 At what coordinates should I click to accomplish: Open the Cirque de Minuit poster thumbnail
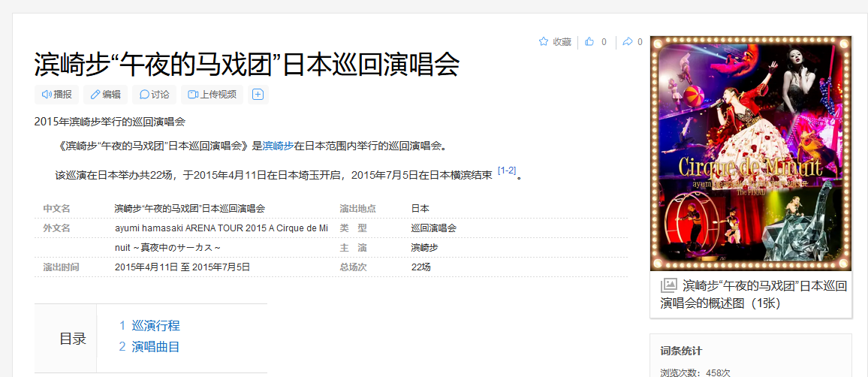point(751,153)
